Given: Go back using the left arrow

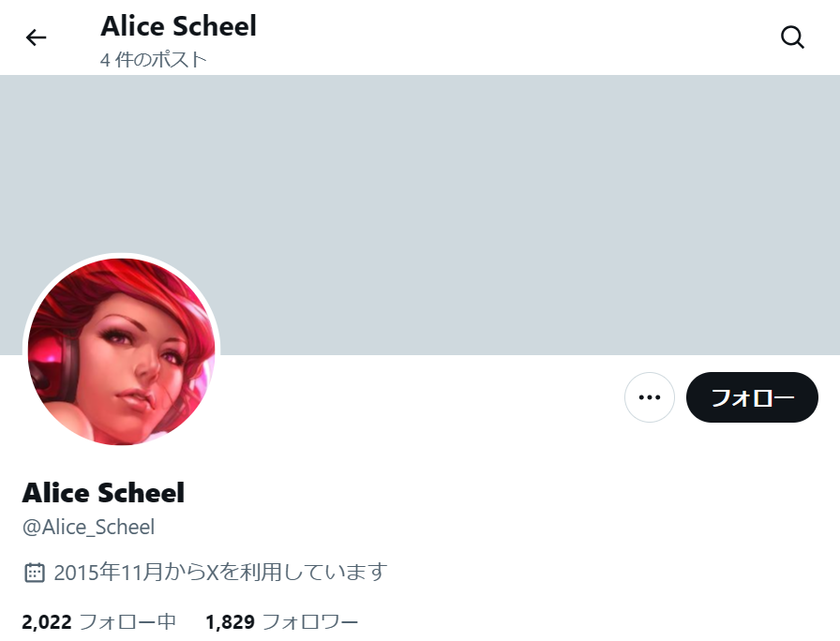Looking at the screenshot, I should point(36,37).
